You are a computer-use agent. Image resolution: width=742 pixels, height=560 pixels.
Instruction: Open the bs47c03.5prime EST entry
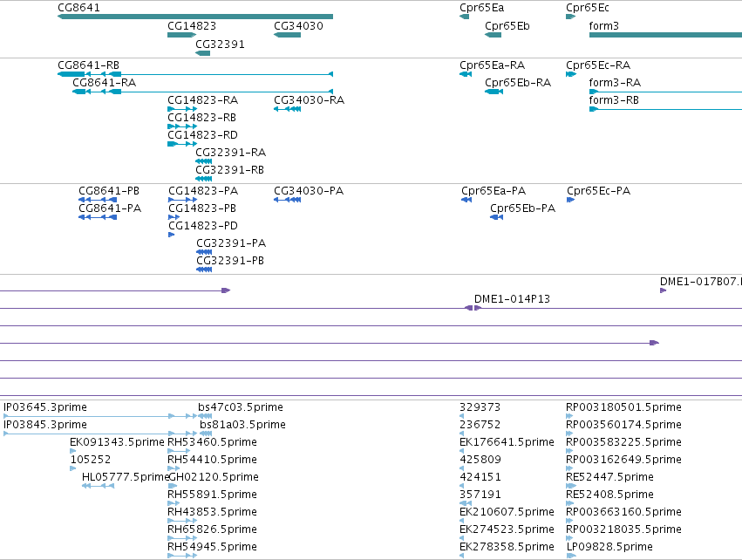(241, 407)
